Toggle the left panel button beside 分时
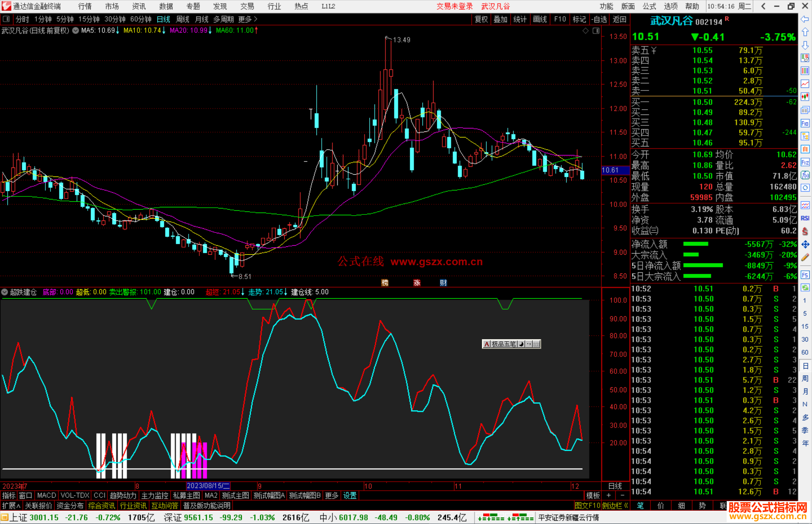812x524 pixels. click(x=6, y=19)
